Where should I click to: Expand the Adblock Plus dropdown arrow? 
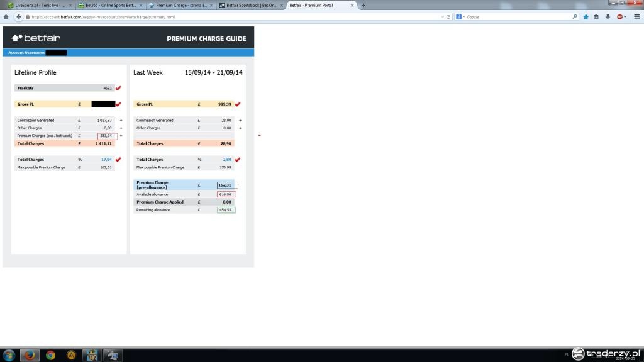[625, 17]
